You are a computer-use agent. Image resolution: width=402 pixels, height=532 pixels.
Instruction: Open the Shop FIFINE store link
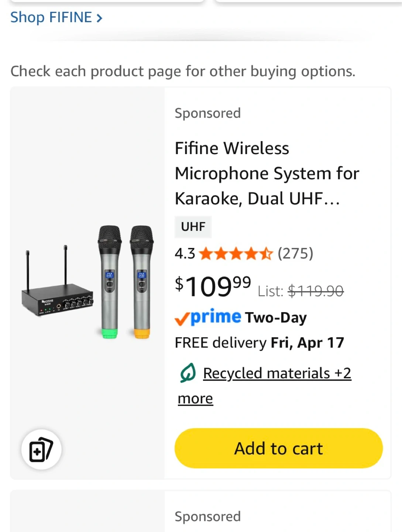(51, 17)
